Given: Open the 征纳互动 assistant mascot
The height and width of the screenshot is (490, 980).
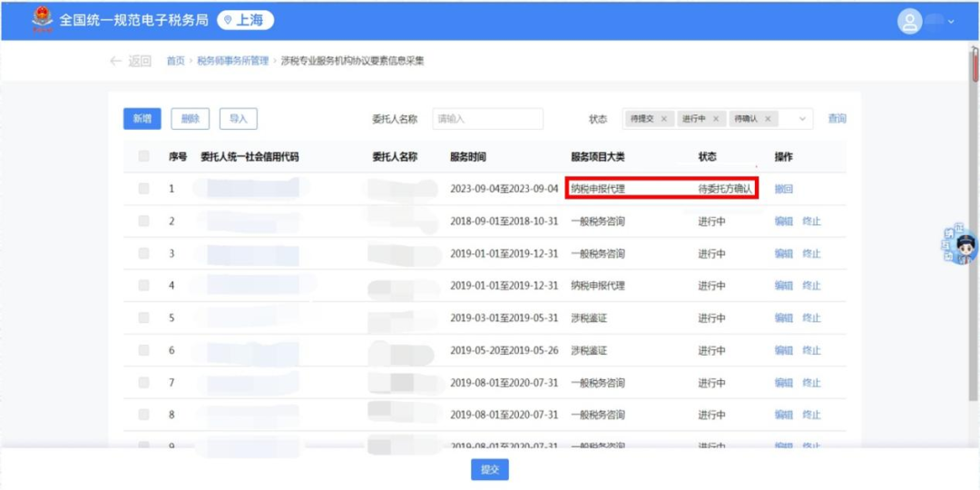Looking at the screenshot, I should tap(960, 244).
